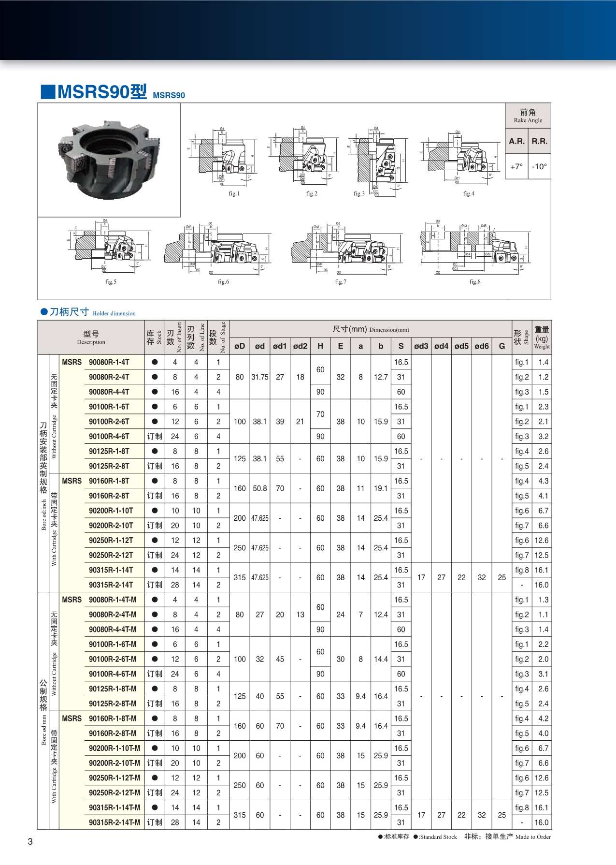Click the +7° rake angle value
Screen dimensions: 616x865
(x=516, y=166)
